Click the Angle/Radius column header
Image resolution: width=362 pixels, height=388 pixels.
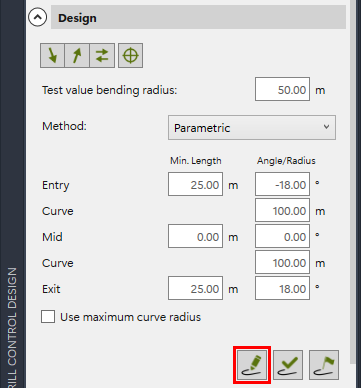click(x=286, y=161)
